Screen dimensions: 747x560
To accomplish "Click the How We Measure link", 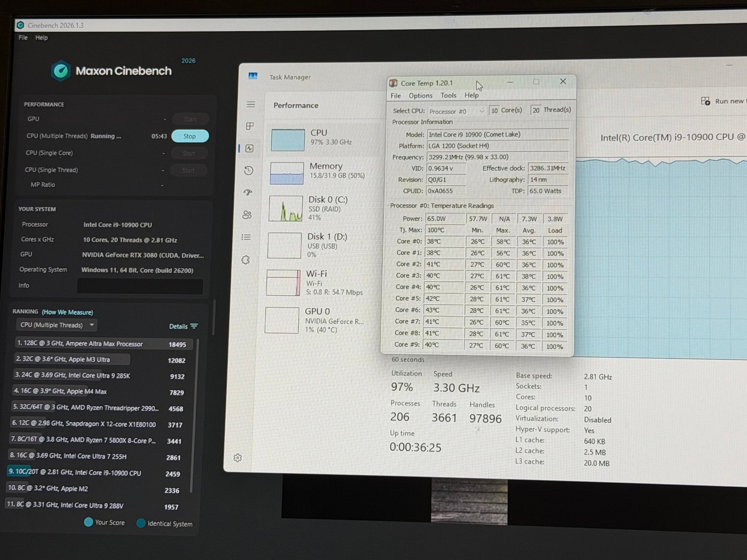I will click(x=67, y=312).
